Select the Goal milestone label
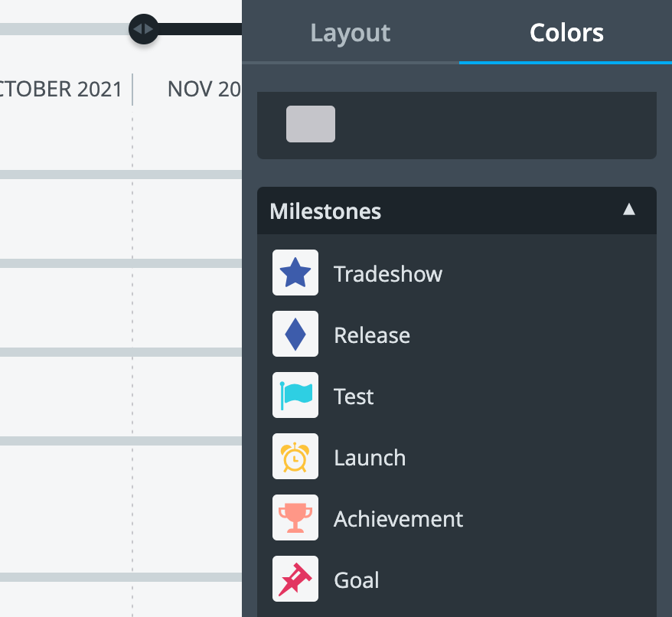Image resolution: width=672 pixels, height=617 pixels. pyautogui.click(x=357, y=580)
